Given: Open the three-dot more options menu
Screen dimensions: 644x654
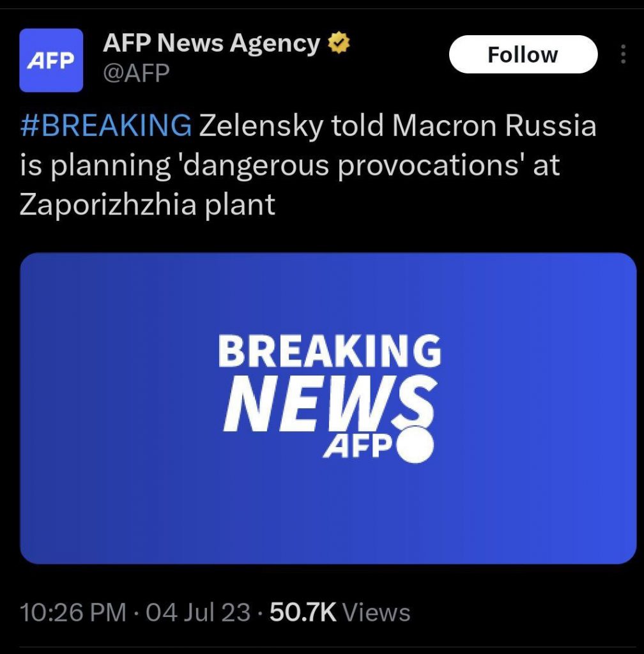Looking at the screenshot, I should point(623,55).
